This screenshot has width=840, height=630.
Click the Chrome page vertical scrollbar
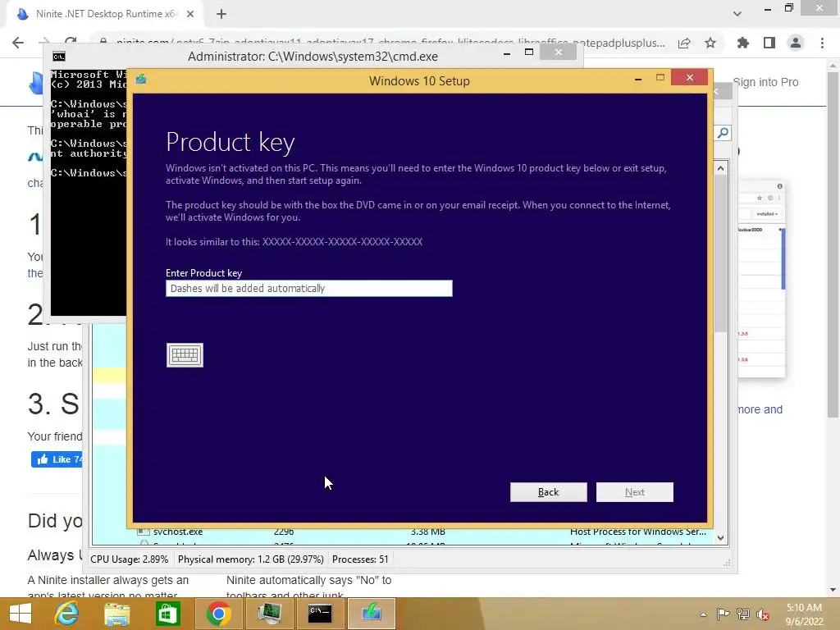tap(833, 244)
